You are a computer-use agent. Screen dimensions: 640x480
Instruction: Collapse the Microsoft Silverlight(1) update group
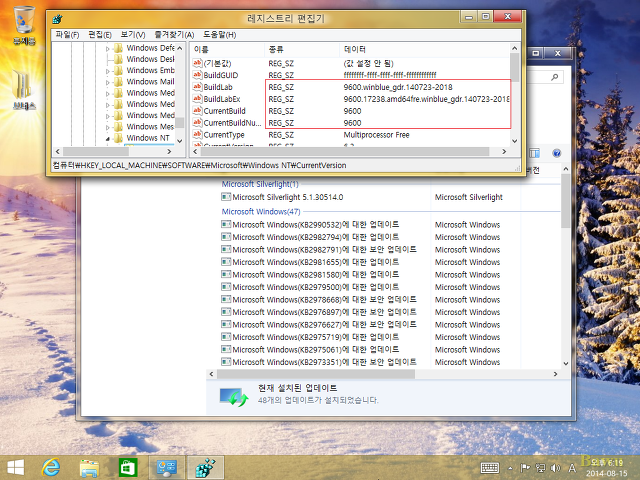coord(260,184)
